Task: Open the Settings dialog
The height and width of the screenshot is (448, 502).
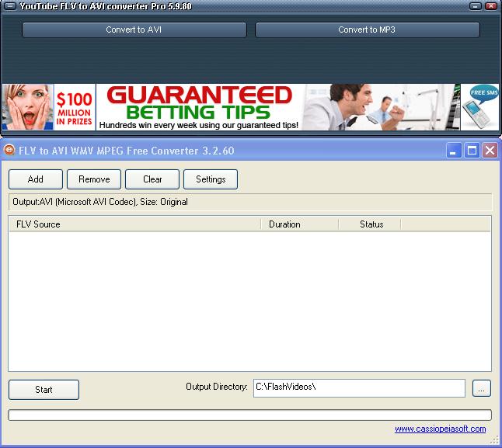Action: click(x=211, y=179)
